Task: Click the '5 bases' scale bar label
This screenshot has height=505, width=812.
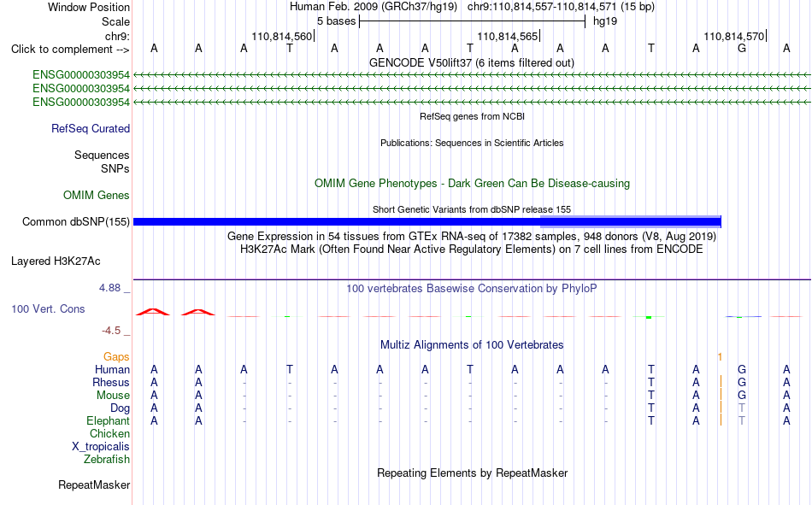Action: (337, 21)
